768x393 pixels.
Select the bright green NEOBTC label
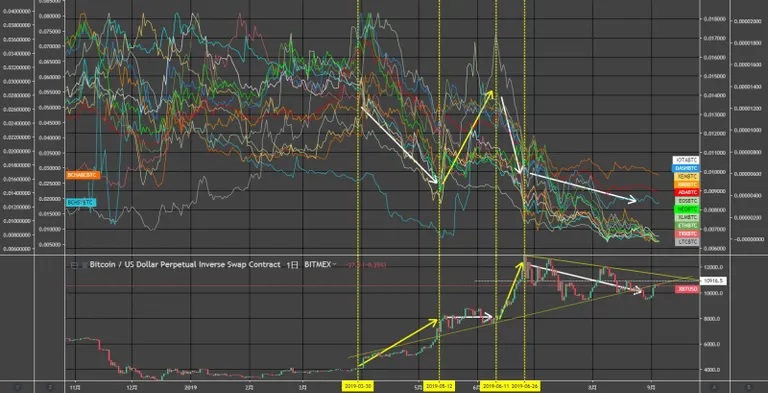(687, 209)
